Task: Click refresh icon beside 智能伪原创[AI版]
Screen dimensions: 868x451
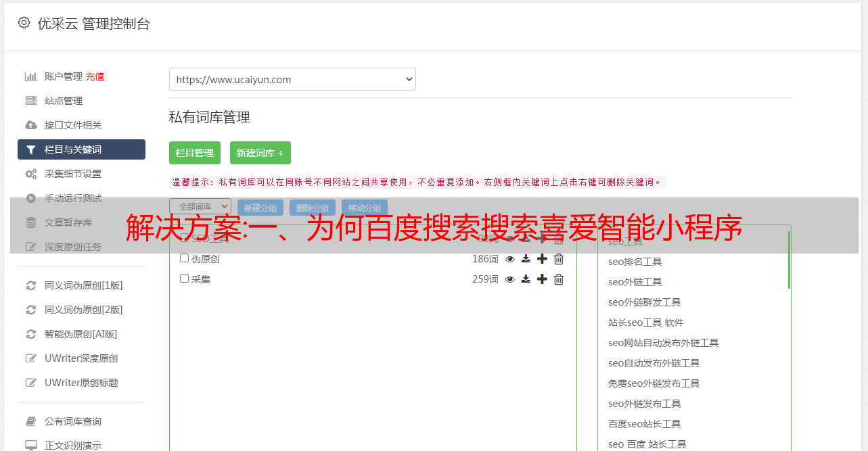Action: [x=31, y=334]
